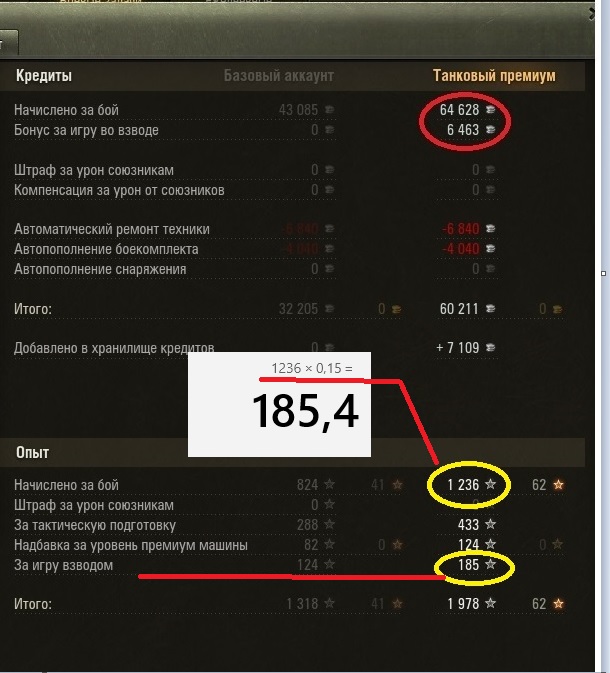Viewport: 610px width, 673px height.
Task: Click the gold star beside 62 in total row
Action: [x=558, y=604]
